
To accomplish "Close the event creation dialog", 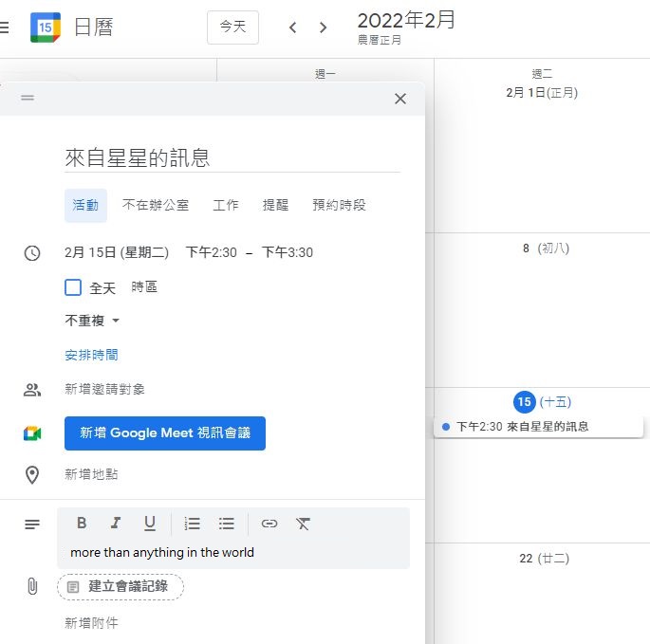I will [x=400, y=99].
